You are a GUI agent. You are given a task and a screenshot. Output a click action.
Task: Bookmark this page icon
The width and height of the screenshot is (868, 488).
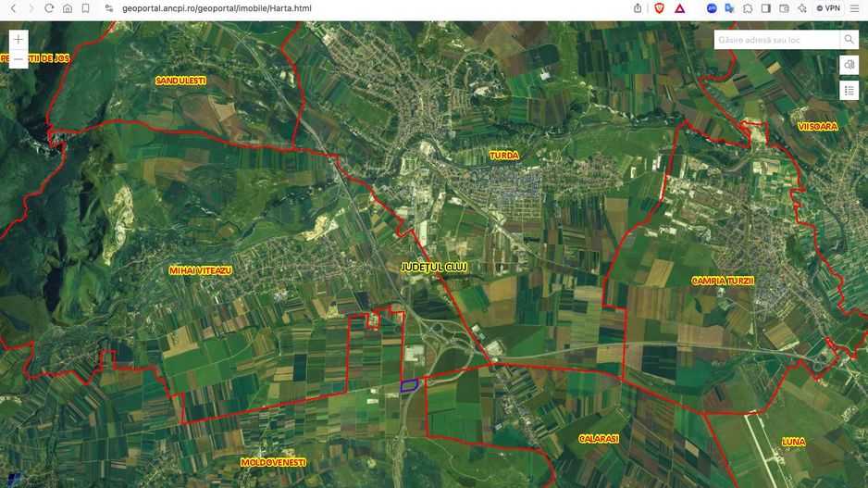coord(85,8)
